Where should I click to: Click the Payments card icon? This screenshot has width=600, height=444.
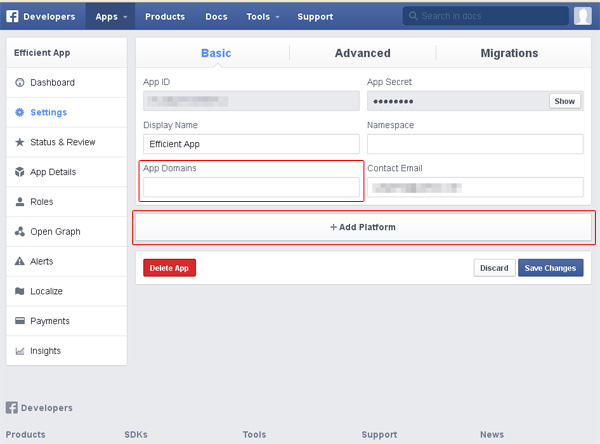click(20, 321)
